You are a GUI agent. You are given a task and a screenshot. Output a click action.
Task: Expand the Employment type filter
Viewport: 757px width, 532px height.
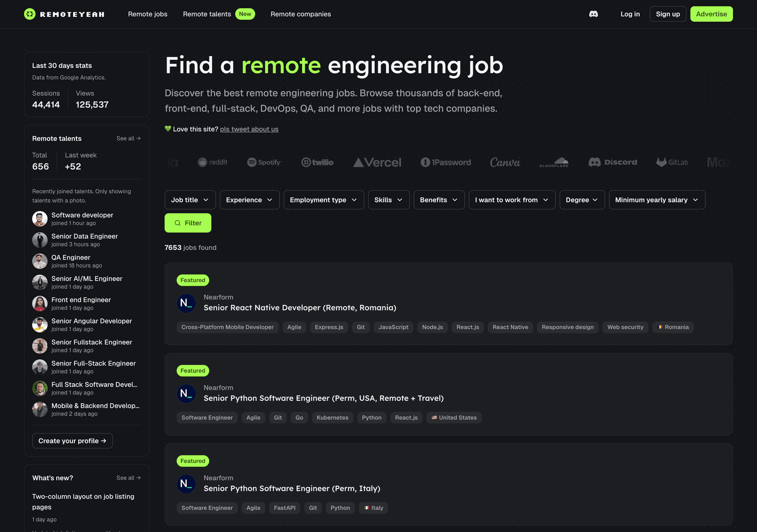pos(323,199)
